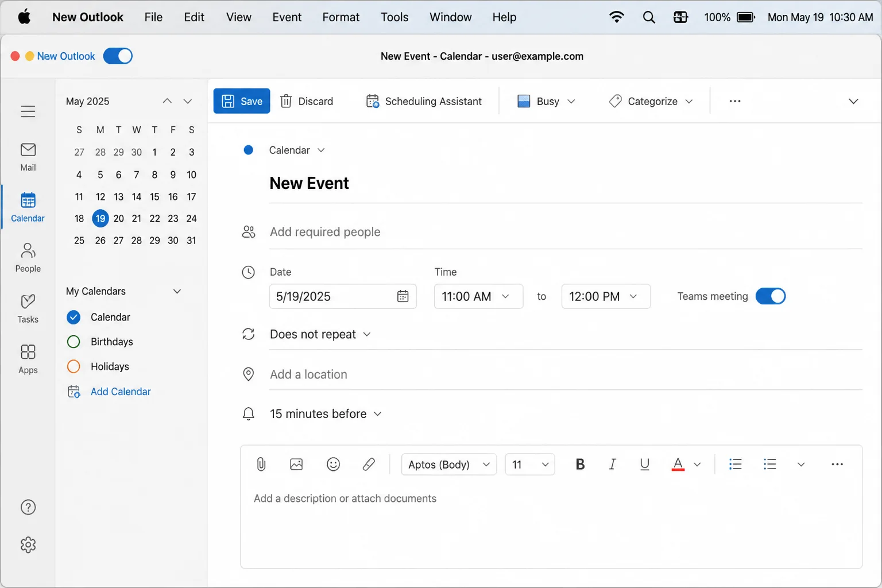The width and height of the screenshot is (882, 588).
Task: Open the Calendar selector dropdown above title
Action: coord(297,150)
